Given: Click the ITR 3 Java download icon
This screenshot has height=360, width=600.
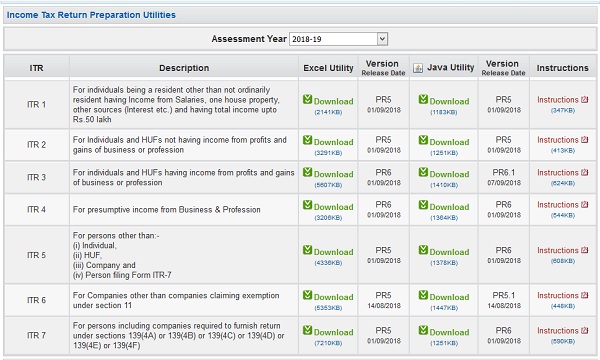Looking at the screenshot, I should (423, 172).
